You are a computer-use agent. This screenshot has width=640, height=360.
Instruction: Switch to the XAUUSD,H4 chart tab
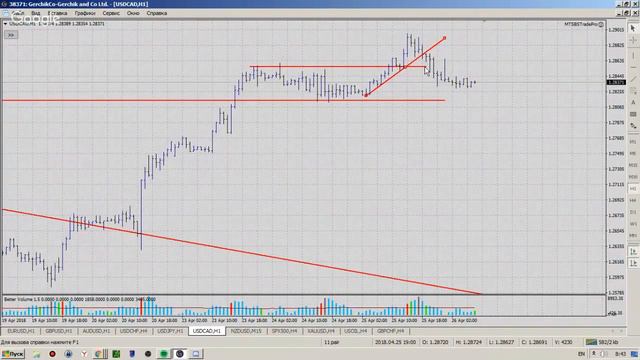pyautogui.click(x=321, y=331)
